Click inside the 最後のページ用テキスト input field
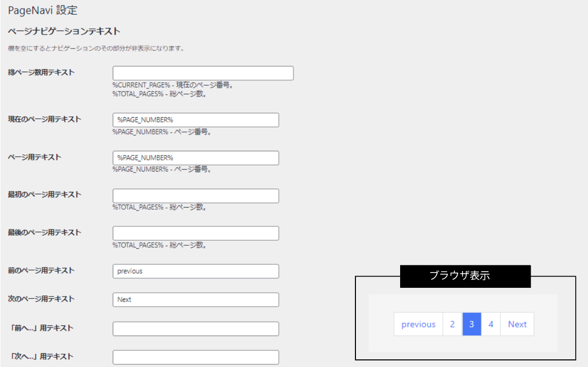This screenshot has width=588, height=367. coord(195,233)
